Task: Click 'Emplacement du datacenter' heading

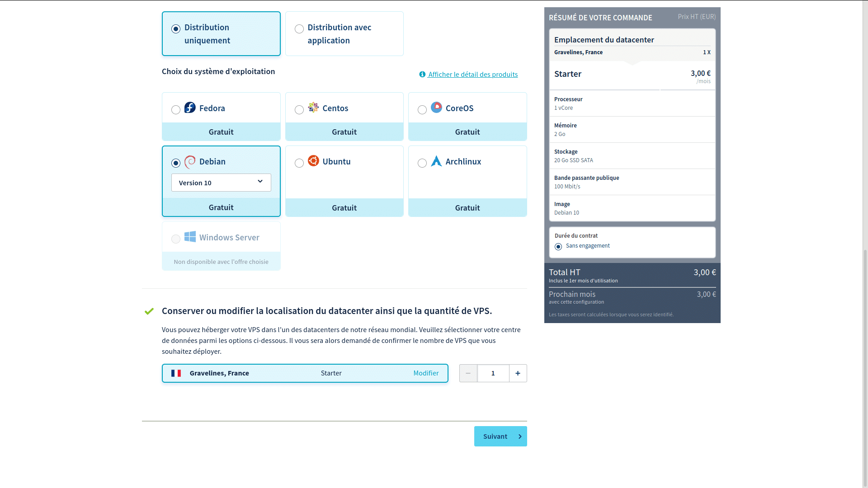Action: pyautogui.click(x=604, y=40)
